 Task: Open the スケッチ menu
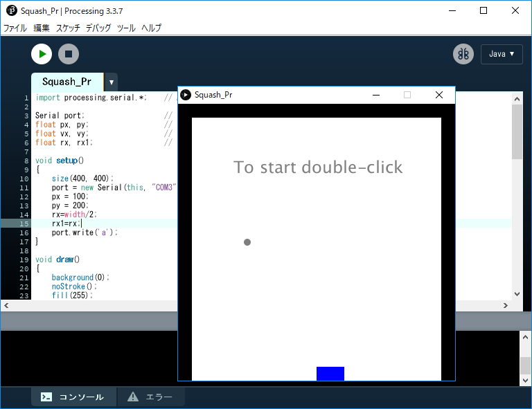coord(68,28)
